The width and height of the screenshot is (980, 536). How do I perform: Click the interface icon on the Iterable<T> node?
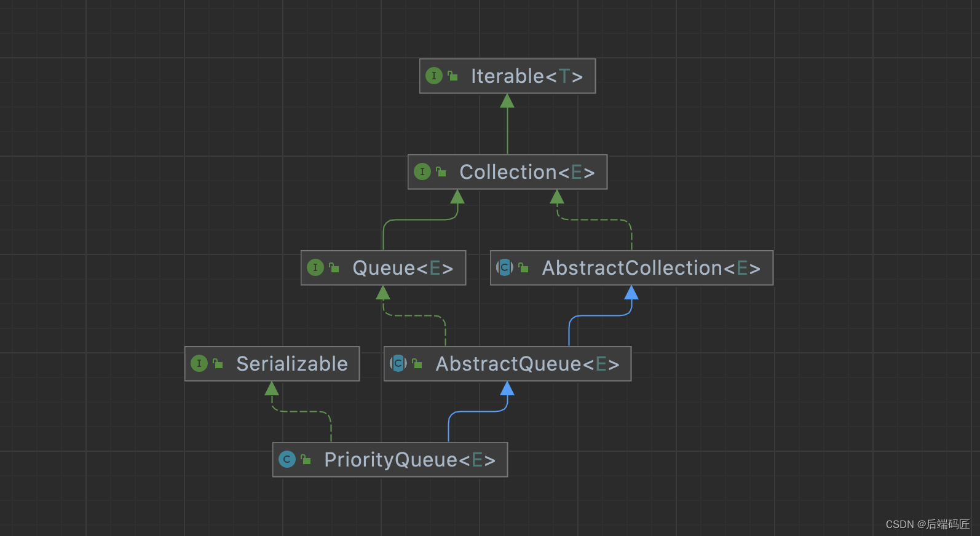(434, 76)
